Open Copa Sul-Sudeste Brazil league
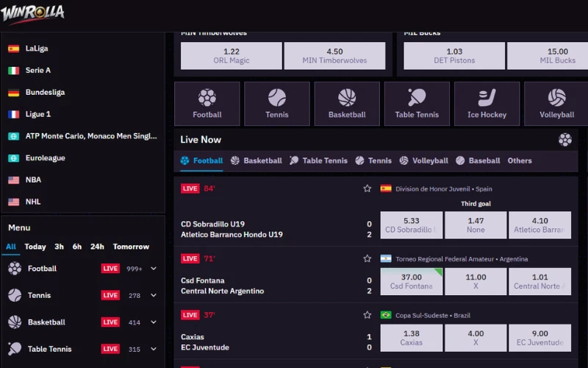Screen dimensions: 588x368 pyautogui.click(x=433, y=316)
